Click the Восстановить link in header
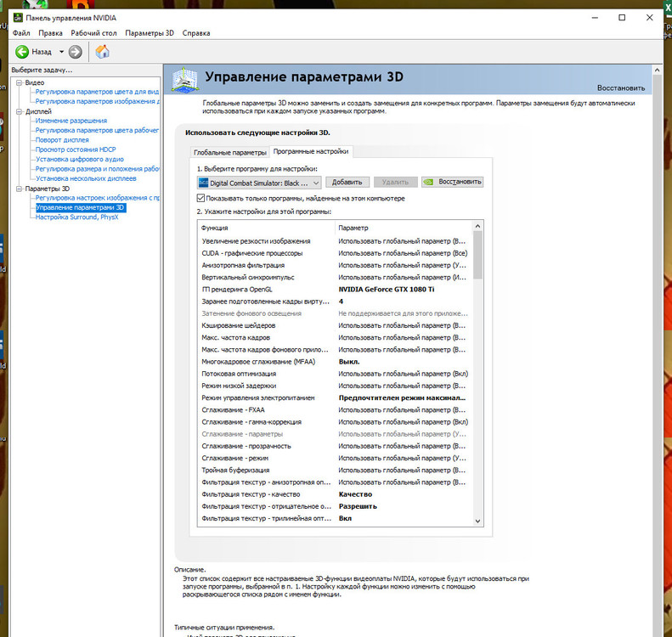Image resolution: width=672 pixels, height=637 pixels. tap(620, 87)
